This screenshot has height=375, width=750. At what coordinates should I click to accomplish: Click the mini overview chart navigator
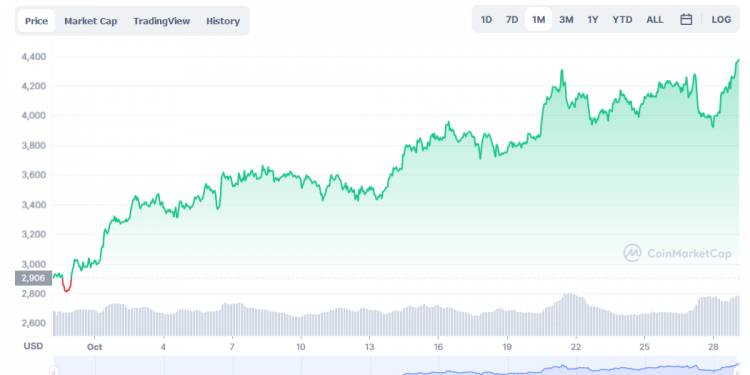click(x=396, y=366)
